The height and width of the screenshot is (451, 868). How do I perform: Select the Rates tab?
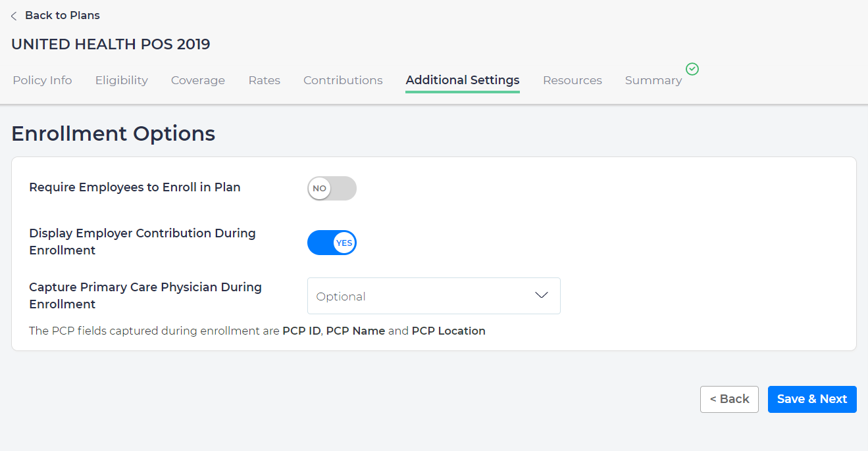(264, 80)
